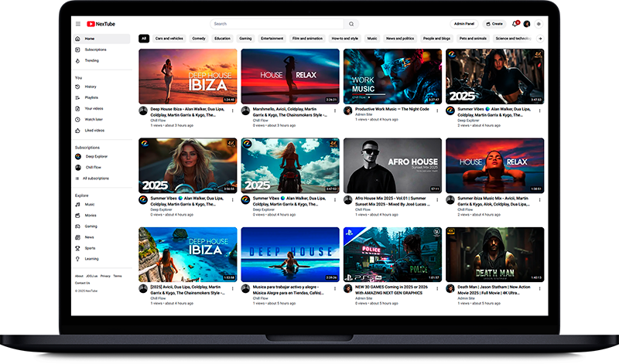The width and height of the screenshot is (619, 364).
Task: Select the Entertainment chip
Action: 272,39
